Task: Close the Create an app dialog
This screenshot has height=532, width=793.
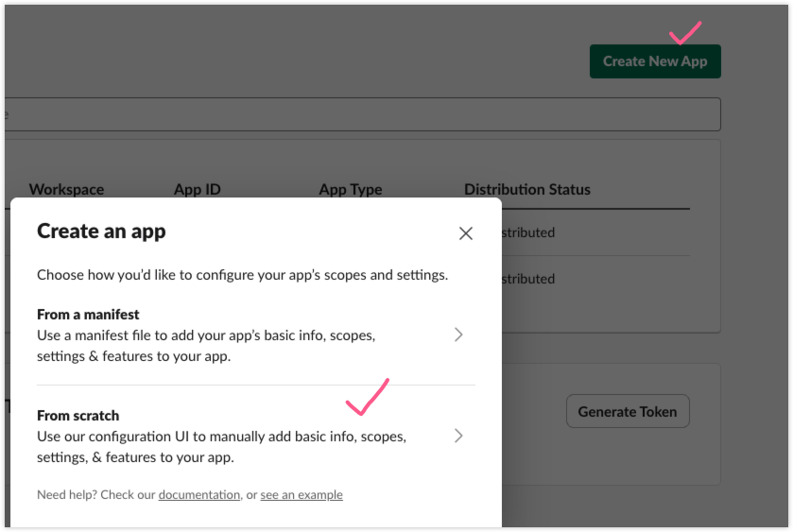Action: coord(465,233)
